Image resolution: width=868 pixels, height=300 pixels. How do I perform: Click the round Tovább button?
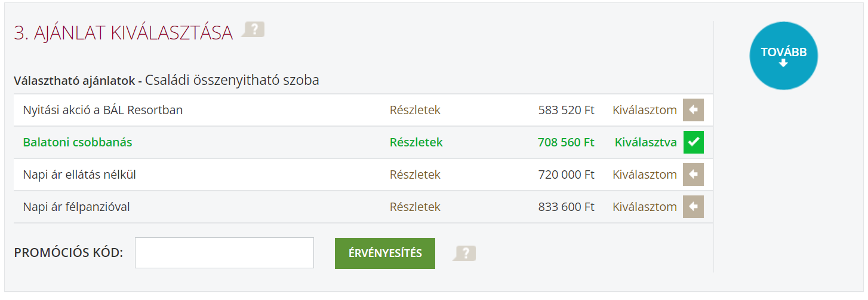784,56
